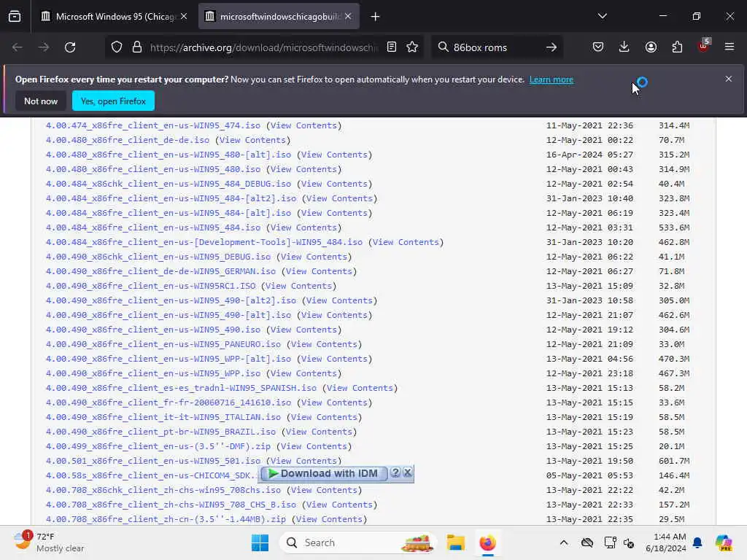Viewport: 747px width, 560px height.
Task: Click the taskbar Search box
Action: pos(358,542)
